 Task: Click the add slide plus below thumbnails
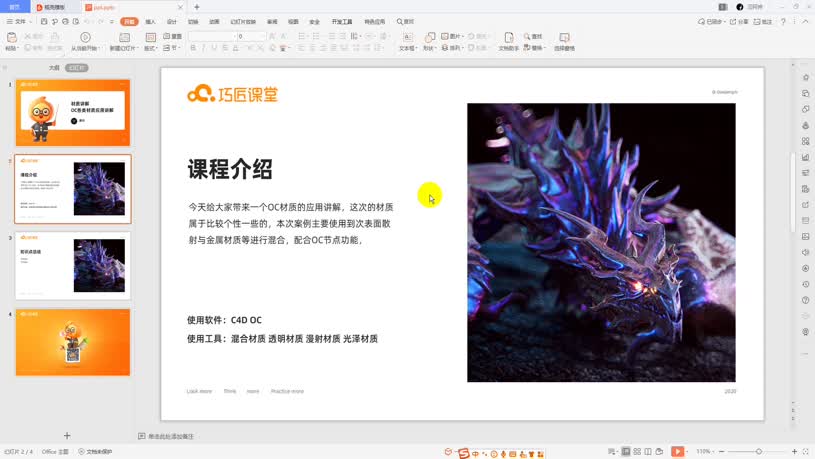point(67,436)
